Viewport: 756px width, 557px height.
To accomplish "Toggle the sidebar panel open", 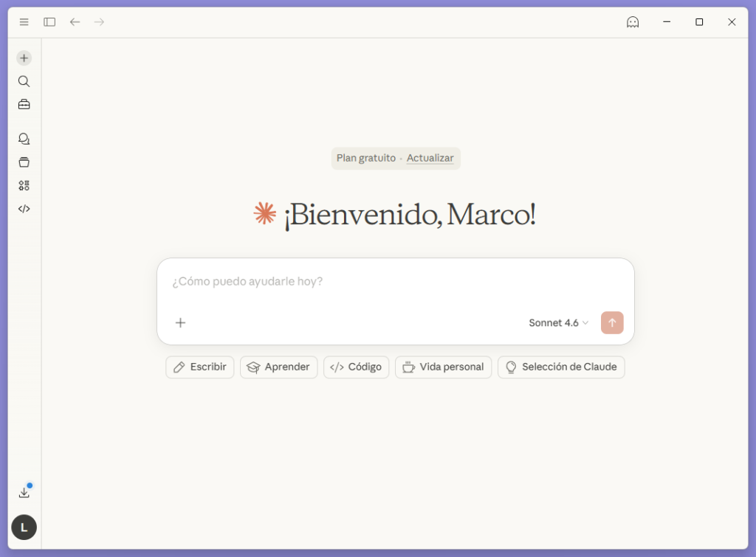I will click(49, 22).
